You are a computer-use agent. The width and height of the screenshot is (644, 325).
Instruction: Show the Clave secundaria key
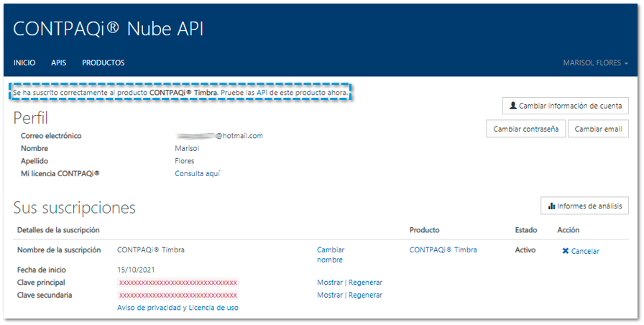click(x=329, y=295)
